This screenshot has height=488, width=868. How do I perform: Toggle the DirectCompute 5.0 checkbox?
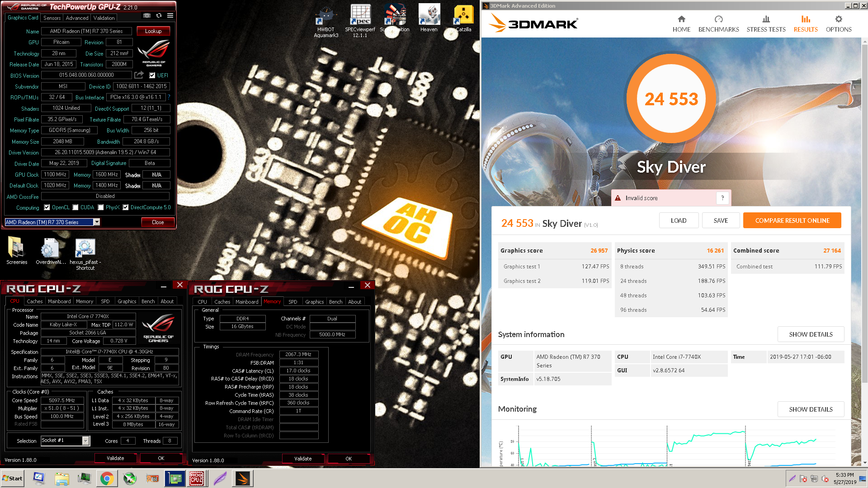126,207
